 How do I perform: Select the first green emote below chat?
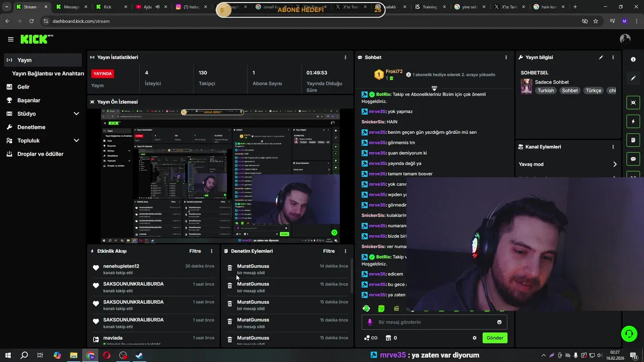[x=366, y=308]
